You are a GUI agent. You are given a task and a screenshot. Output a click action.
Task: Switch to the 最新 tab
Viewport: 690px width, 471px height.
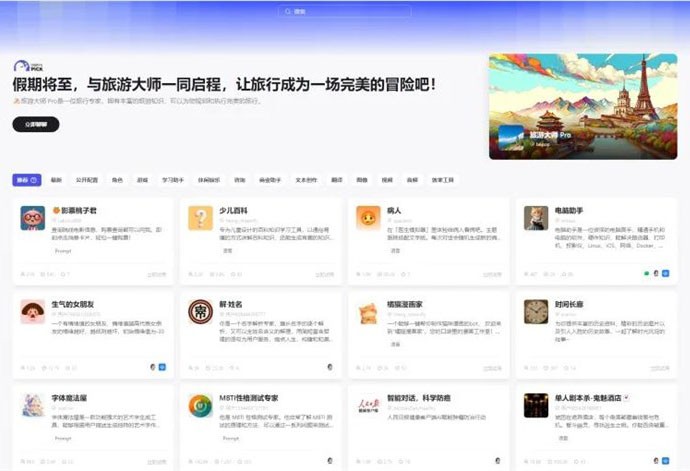56,180
